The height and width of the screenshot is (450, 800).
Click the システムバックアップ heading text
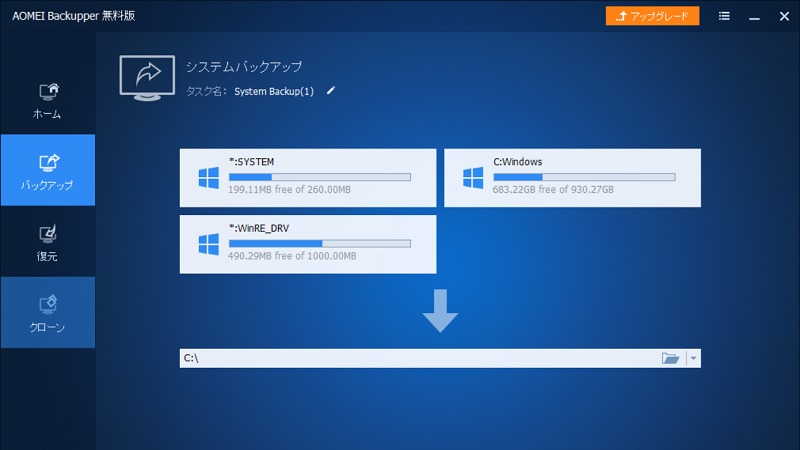tap(244, 67)
